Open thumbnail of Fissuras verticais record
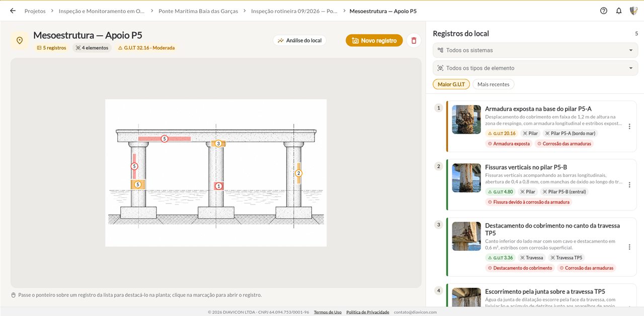 (466, 177)
